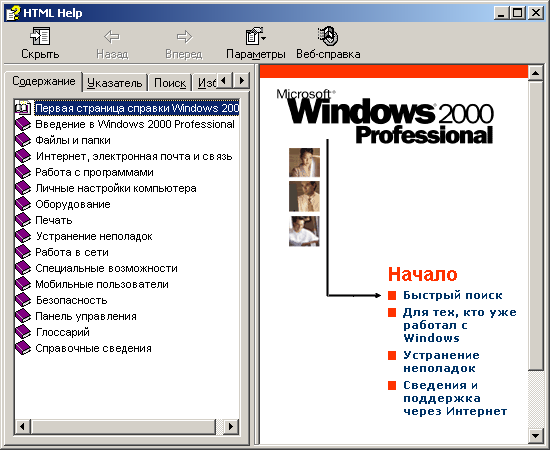Screen dimensions: 550x450
Task: Minimize the HTML Help window
Action: 502,13
